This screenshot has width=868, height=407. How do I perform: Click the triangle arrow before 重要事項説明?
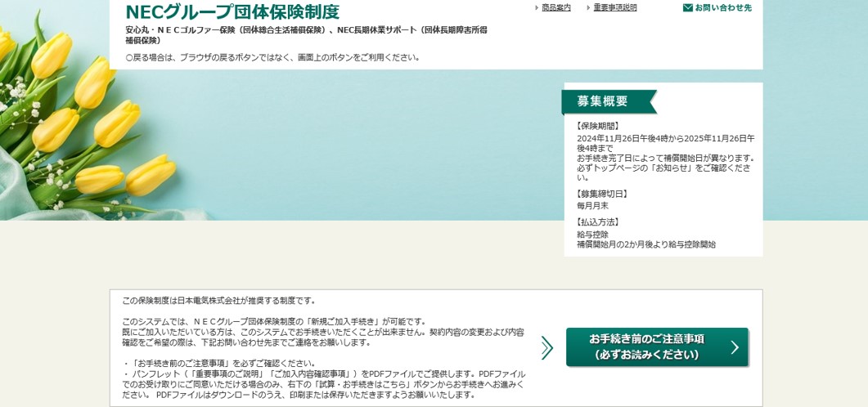click(x=588, y=8)
